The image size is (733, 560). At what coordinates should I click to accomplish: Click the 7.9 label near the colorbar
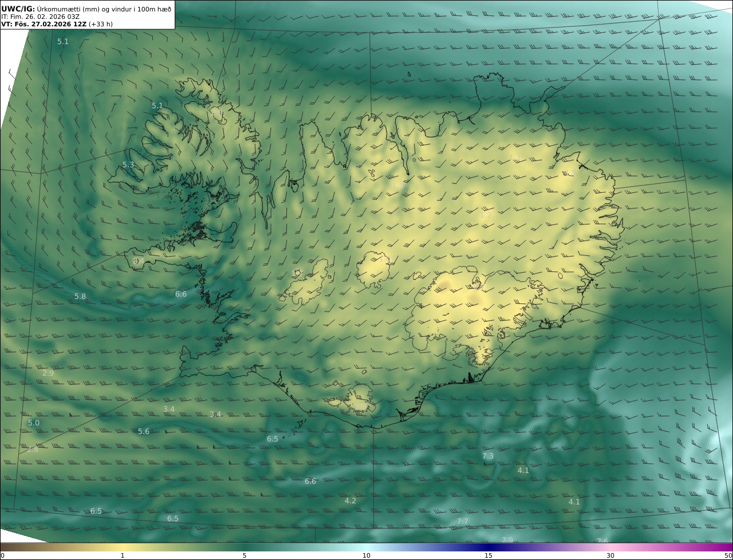507,540
